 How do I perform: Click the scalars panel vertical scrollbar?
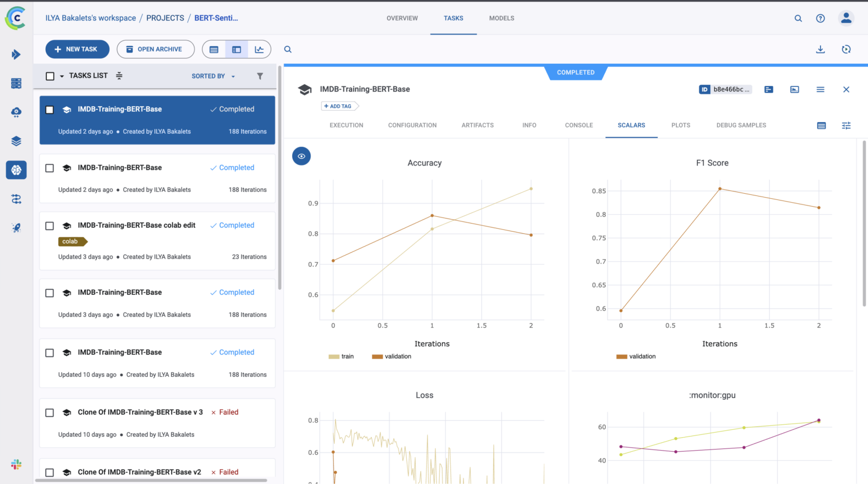(864, 223)
